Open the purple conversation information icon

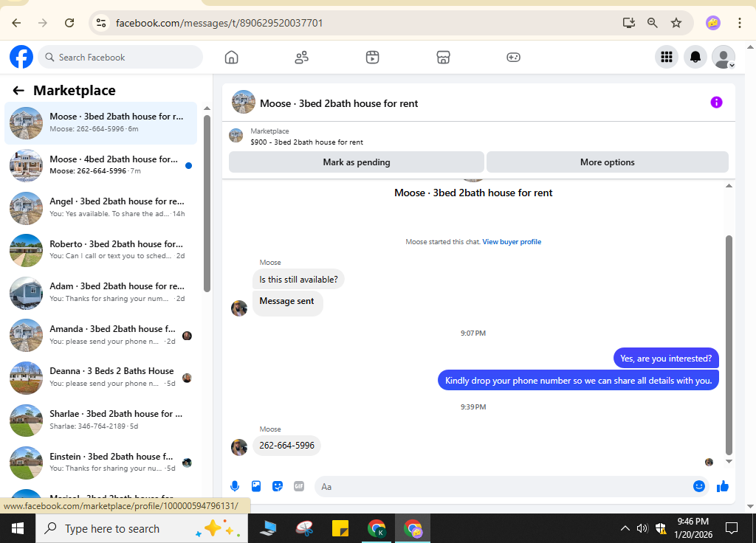pos(716,102)
